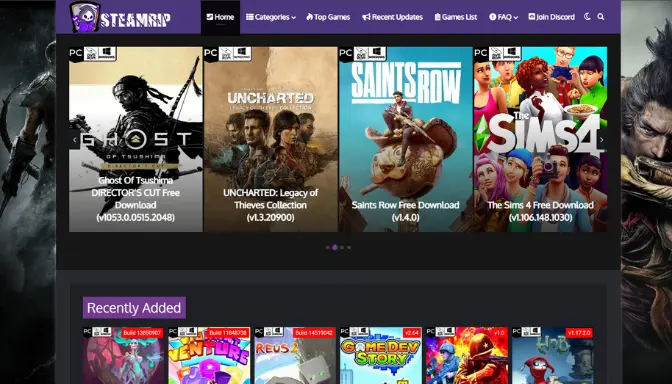Click Windows logo badge on Ghost of Tsushima card

click(108, 54)
